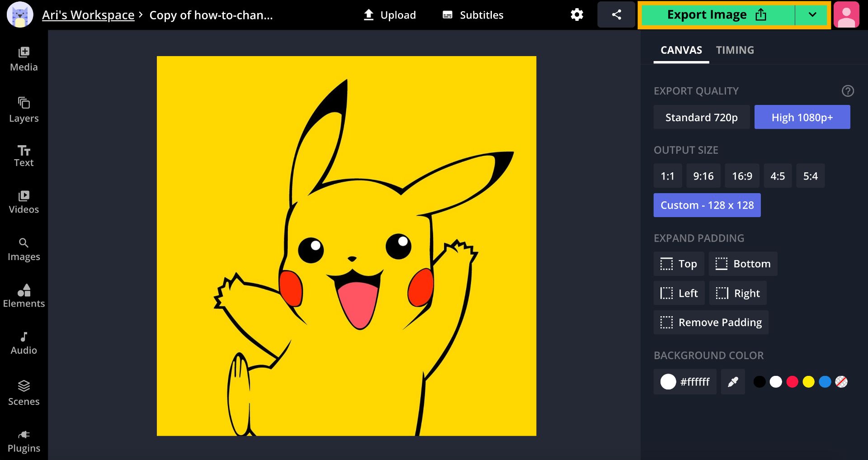Click the Remove Padding button
The width and height of the screenshot is (868, 460).
tap(711, 322)
